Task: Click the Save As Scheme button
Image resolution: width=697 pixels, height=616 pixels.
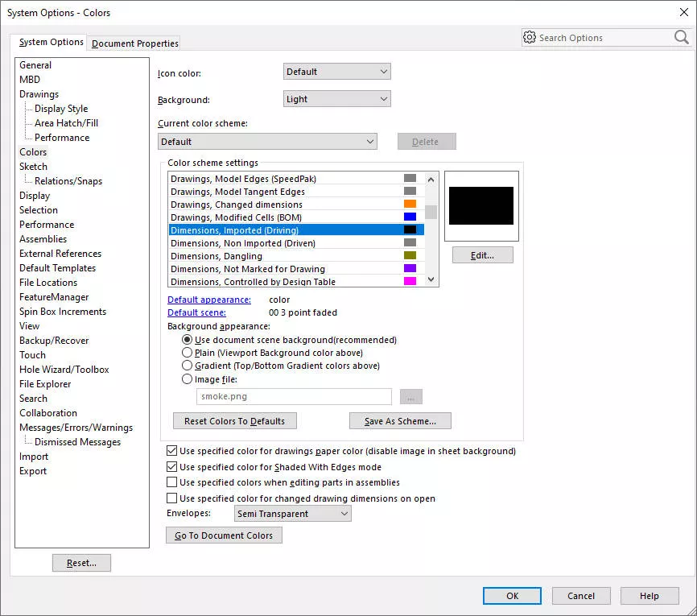Action: click(x=400, y=420)
